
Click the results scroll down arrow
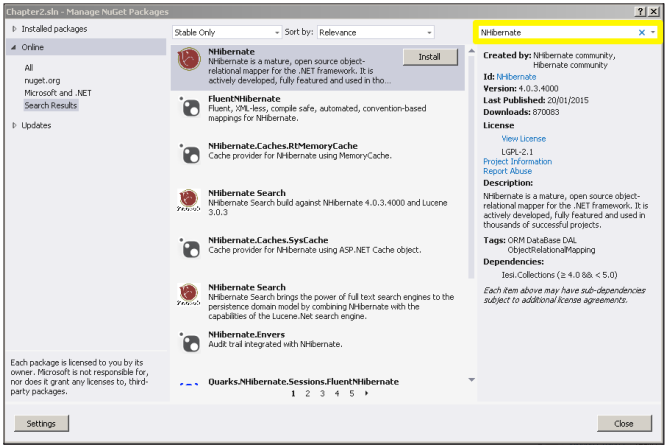471,379
